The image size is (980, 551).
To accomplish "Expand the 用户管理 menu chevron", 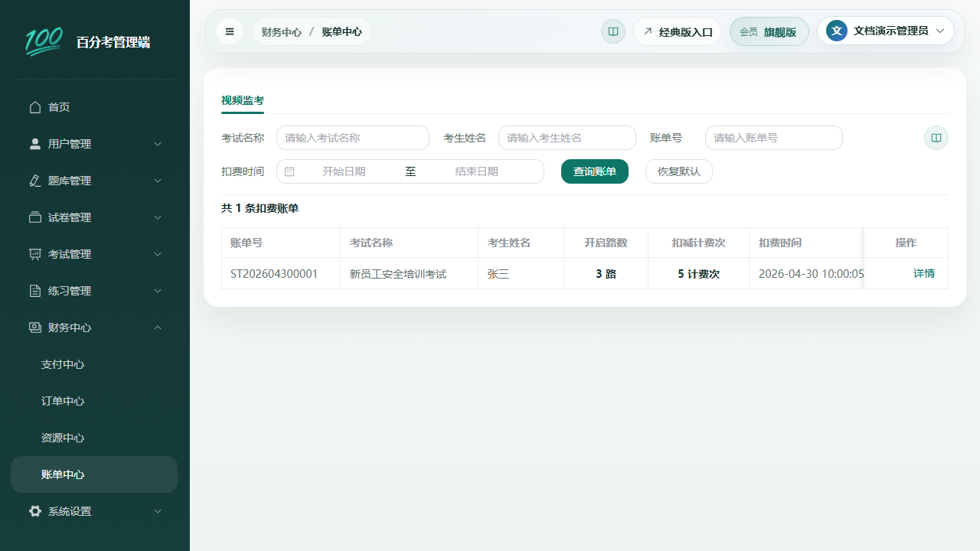I will pyautogui.click(x=158, y=144).
